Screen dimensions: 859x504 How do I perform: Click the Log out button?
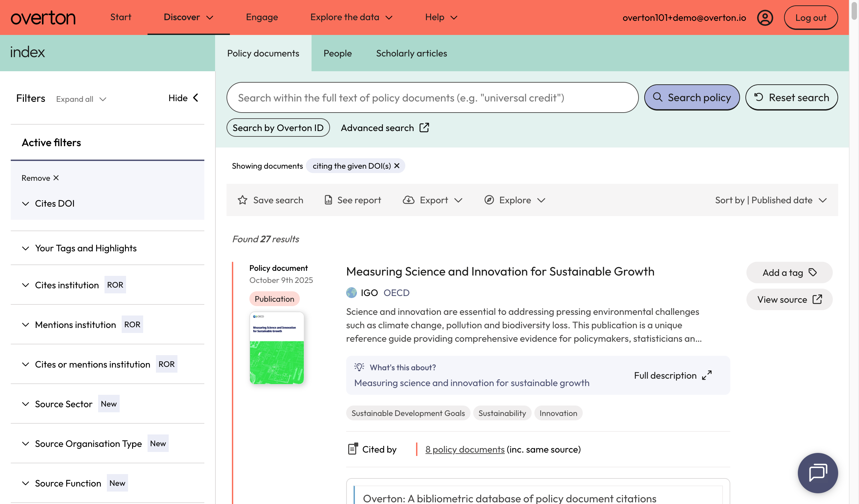[810, 18]
